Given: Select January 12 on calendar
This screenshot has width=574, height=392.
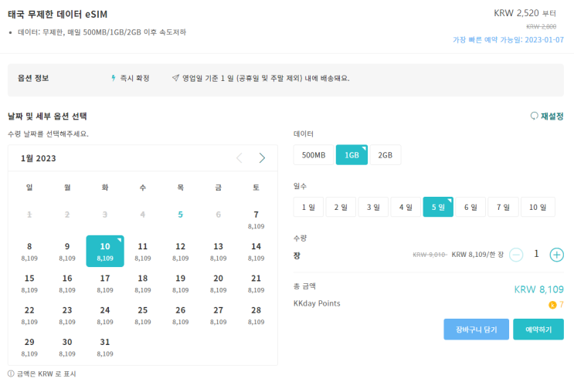Looking at the screenshot, I should click(181, 252).
